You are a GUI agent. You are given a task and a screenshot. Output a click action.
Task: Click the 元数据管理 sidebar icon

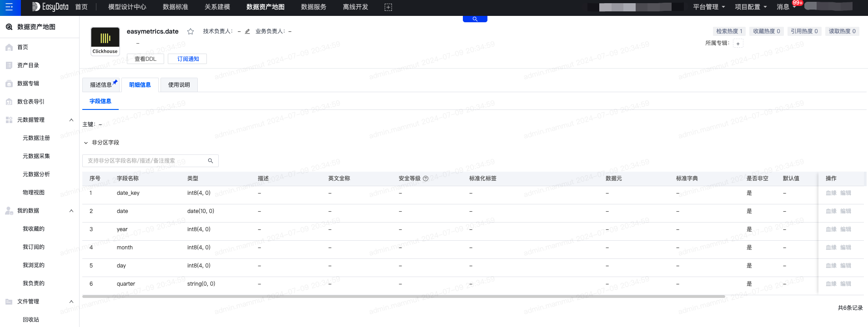pyautogui.click(x=9, y=120)
